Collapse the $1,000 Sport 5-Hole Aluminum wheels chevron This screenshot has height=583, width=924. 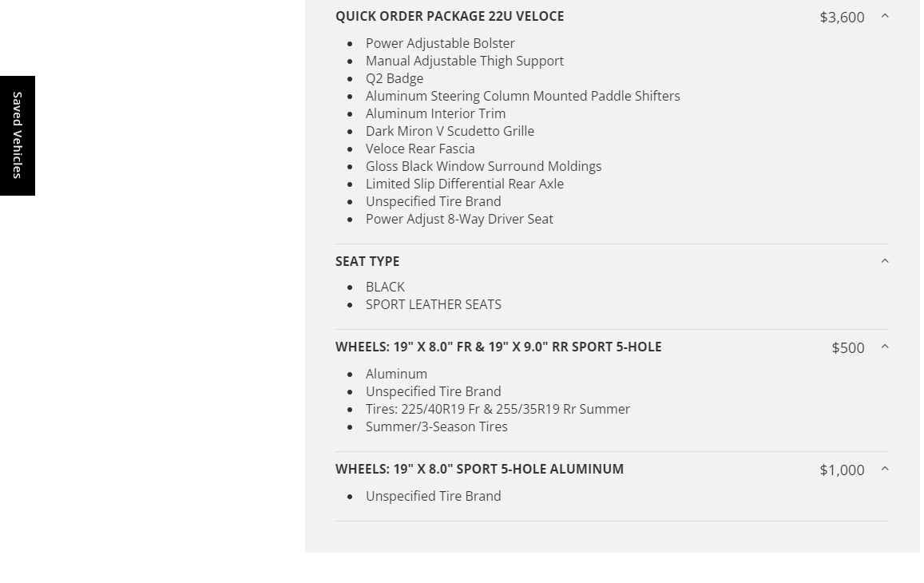pyautogui.click(x=884, y=469)
